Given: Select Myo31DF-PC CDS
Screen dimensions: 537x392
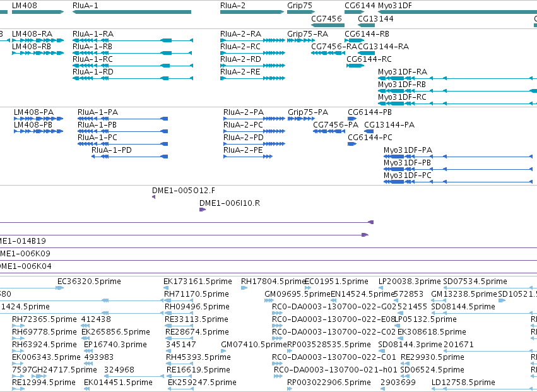Looking at the screenshot, I should pos(458,182).
